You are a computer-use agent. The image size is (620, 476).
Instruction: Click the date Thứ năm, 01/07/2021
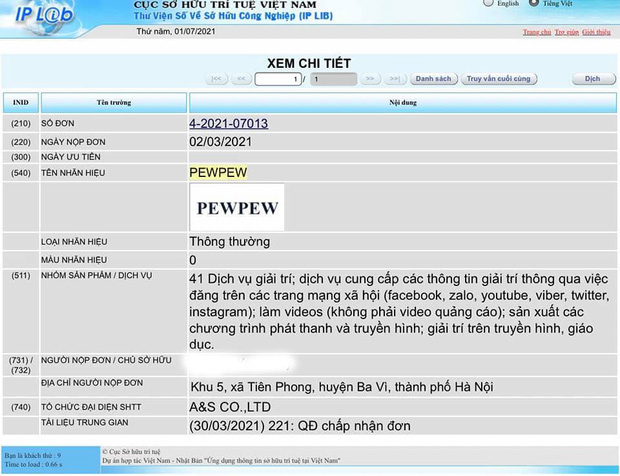[176, 31]
